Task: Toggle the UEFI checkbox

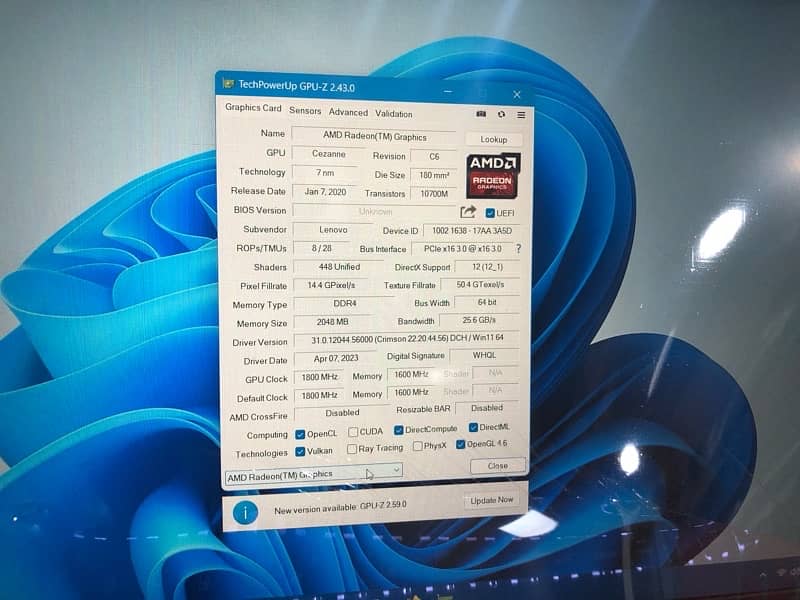Action: point(490,213)
